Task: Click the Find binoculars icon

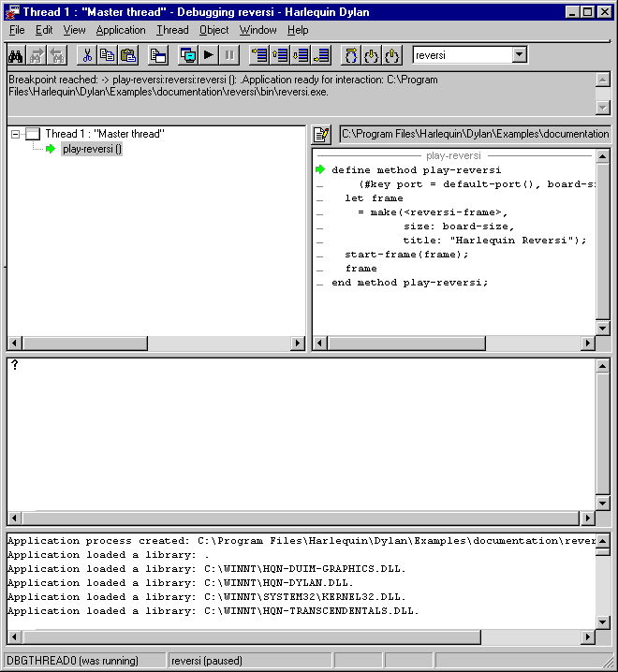Action: (x=16, y=55)
